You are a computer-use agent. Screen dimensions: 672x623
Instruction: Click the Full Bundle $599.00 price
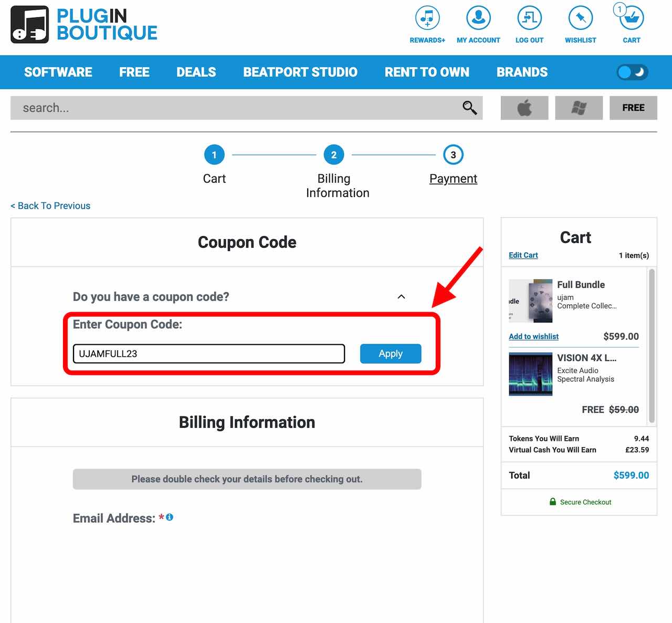coord(621,336)
